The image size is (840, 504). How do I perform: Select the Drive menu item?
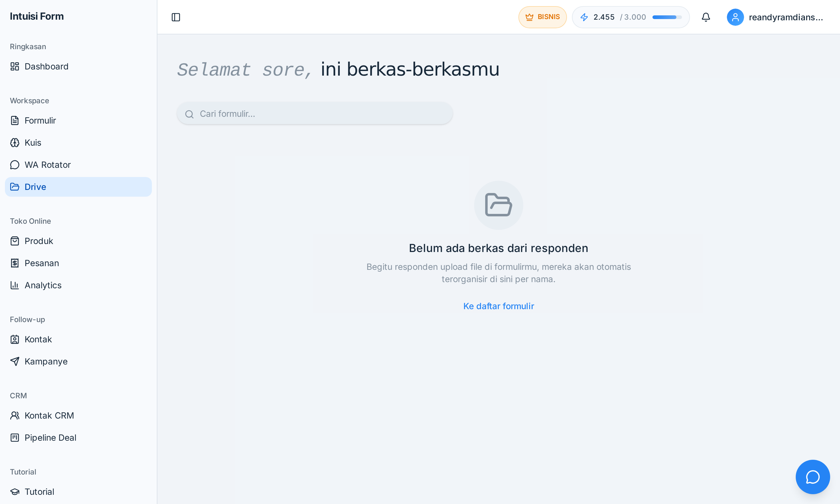click(x=78, y=187)
